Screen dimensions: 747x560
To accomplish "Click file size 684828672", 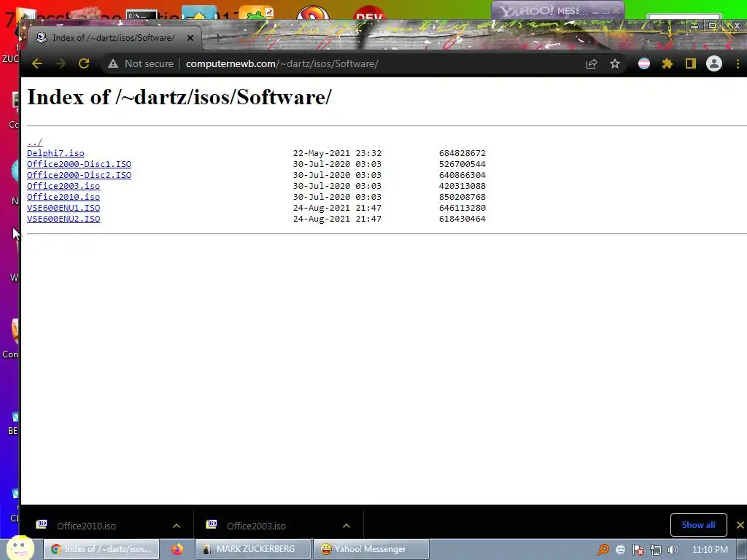I will tap(462, 153).
